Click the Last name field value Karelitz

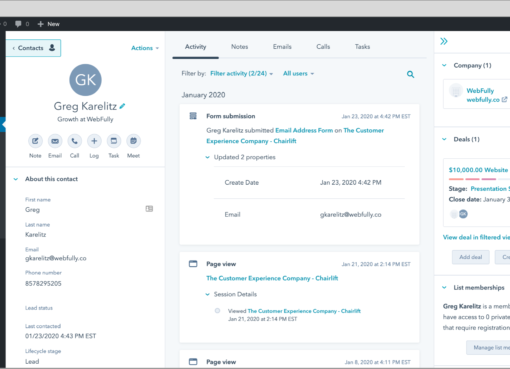35,235
